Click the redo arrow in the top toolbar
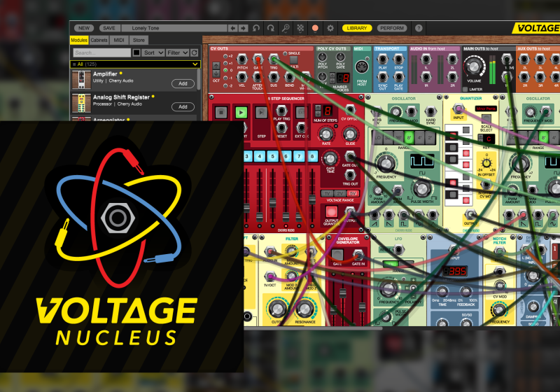Image resolution: width=560 pixels, height=392 pixels. pyautogui.click(x=270, y=28)
